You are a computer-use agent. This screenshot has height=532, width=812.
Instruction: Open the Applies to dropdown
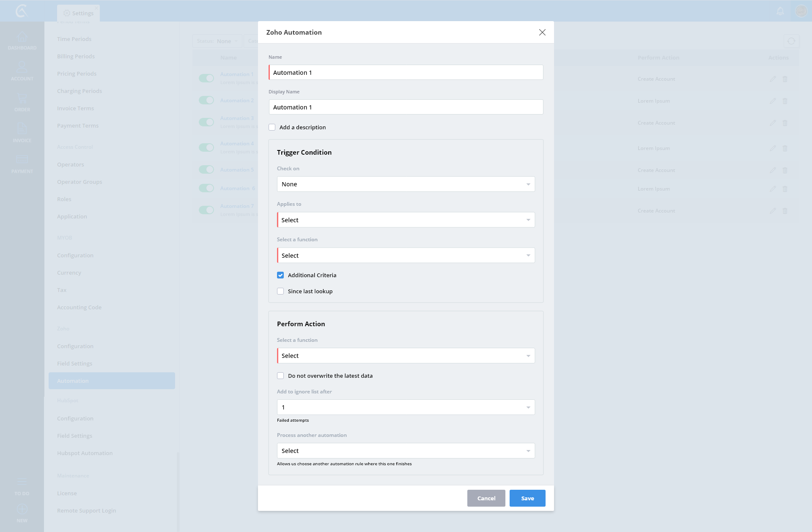click(406, 220)
